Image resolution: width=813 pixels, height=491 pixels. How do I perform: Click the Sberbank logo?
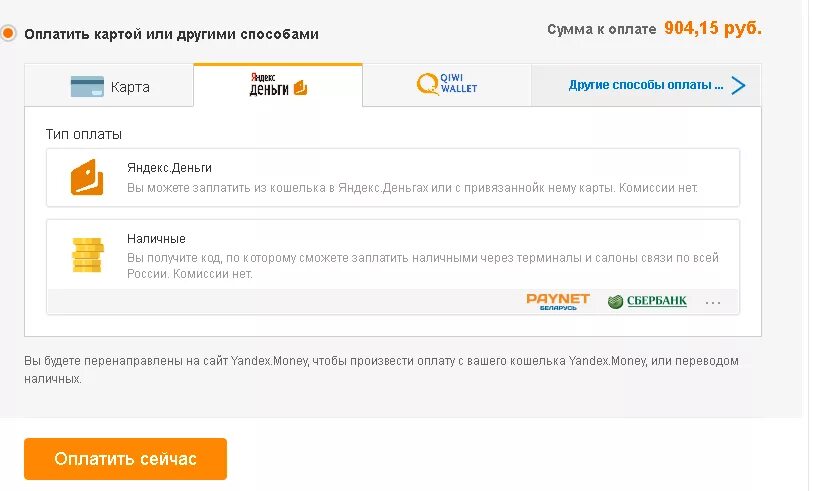[647, 301]
